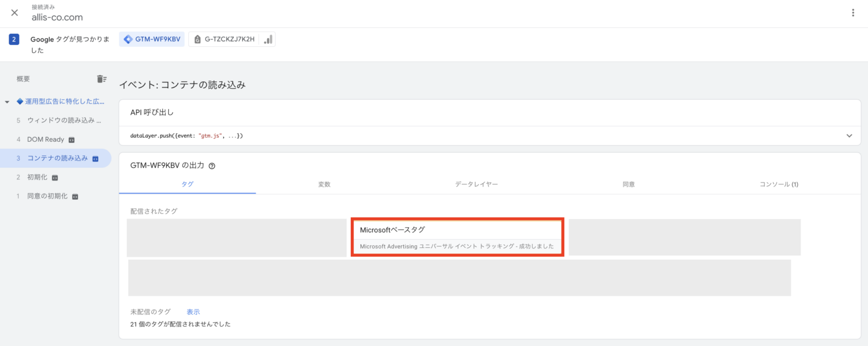Viewport: 868px width, 346px height.
Task: Click the allis-co.com domain title
Action: [x=57, y=18]
